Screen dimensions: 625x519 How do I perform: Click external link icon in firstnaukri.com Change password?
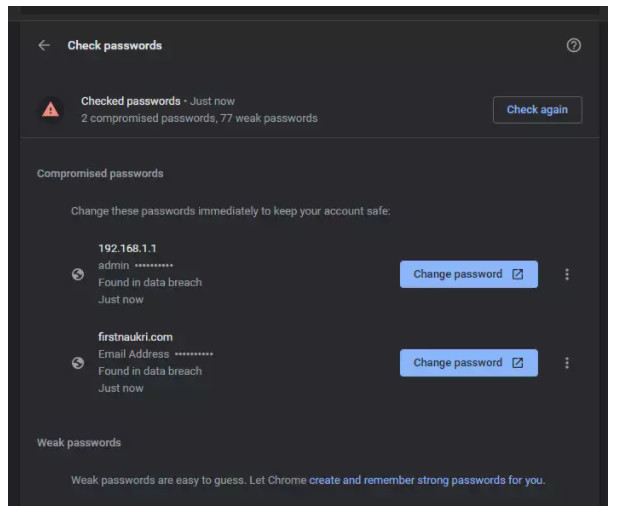(x=517, y=363)
